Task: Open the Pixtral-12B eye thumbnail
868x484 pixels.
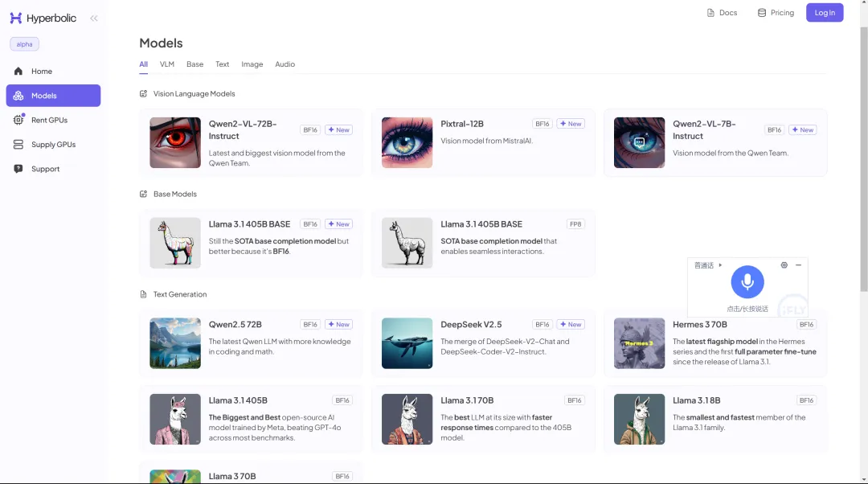Action: tap(407, 143)
